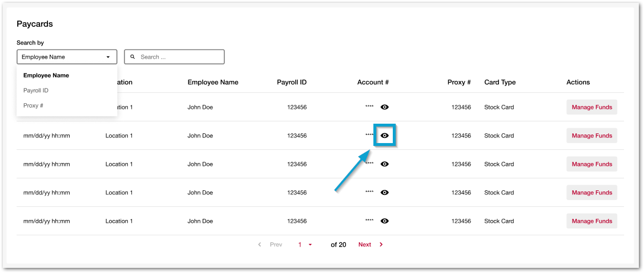Show account number in first row
This screenshot has width=644, height=273.
pos(385,107)
